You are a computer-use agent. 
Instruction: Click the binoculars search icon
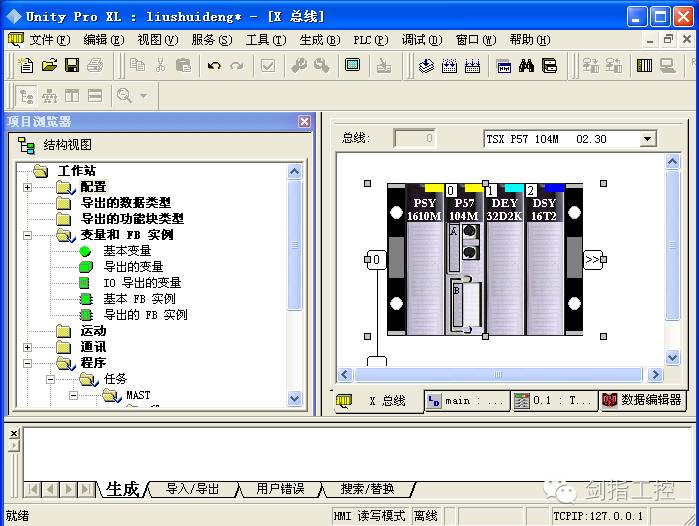point(526,66)
